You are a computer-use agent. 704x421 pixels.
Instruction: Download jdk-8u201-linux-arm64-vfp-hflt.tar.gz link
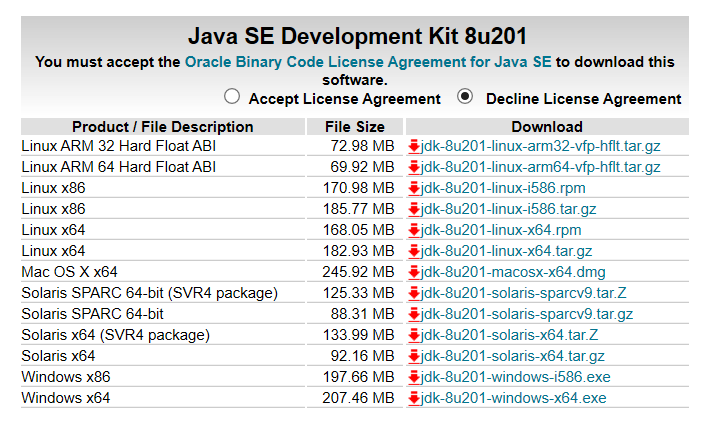(x=541, y=167)
